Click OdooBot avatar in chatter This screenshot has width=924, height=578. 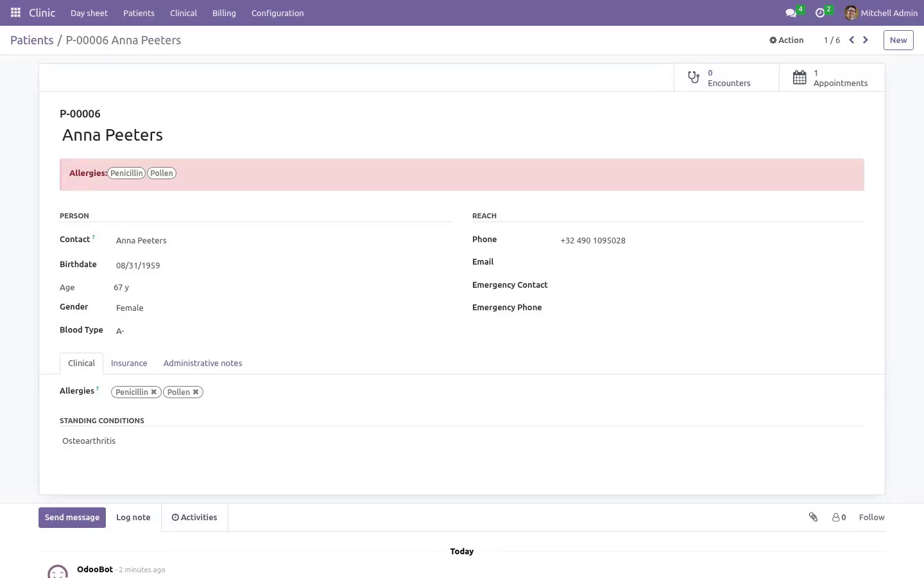[x=58, y=572]
